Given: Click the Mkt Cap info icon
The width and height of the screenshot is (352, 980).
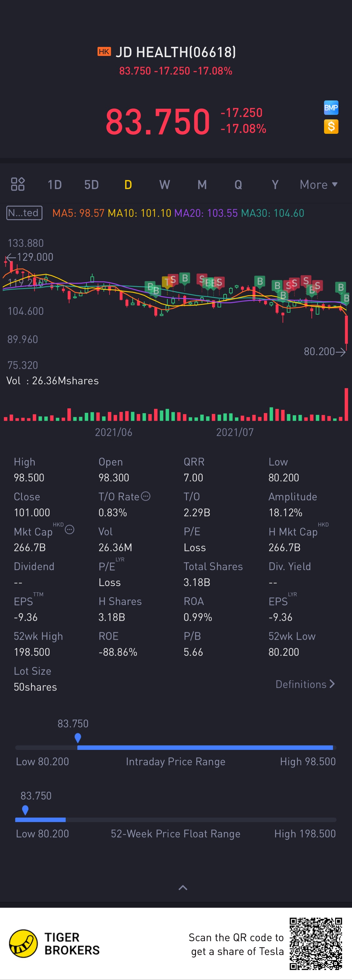Looking at the screenshot, I should (69, 530).
